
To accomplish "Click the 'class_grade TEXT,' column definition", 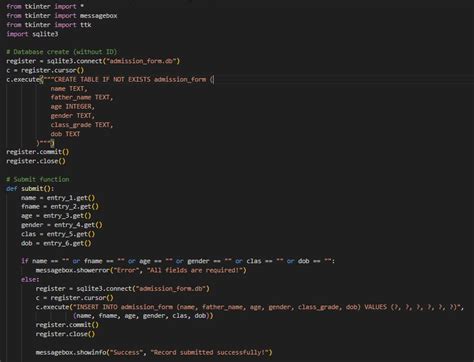I will coord(82,125).
